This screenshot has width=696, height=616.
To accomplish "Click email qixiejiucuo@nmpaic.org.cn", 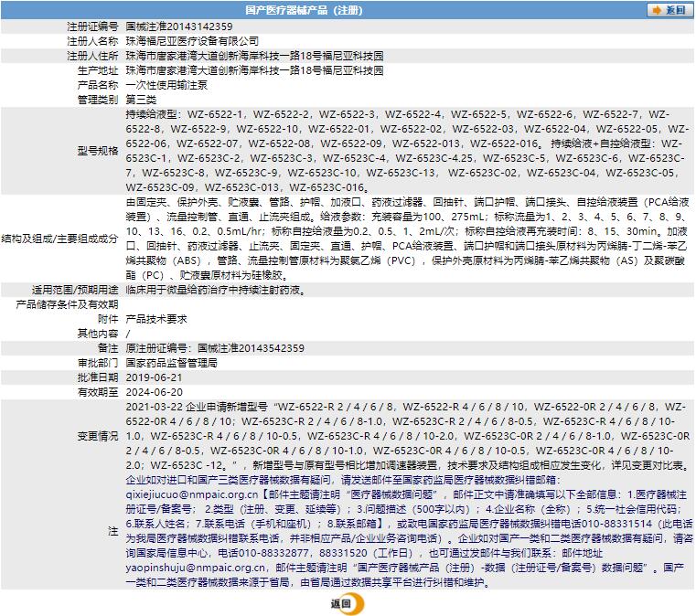I will (192, 494).
